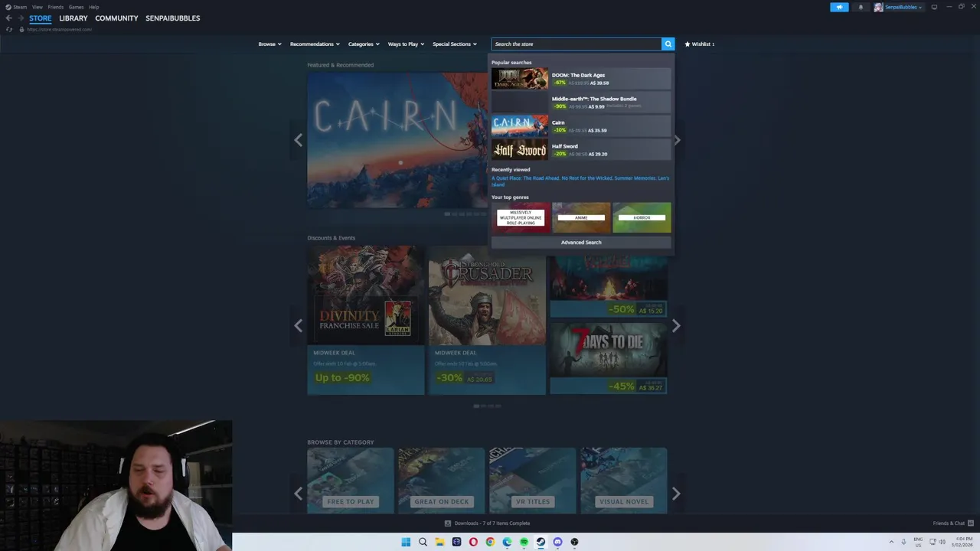Select the Anime top genre tile
980x551 pixels.
tap(581, 217)
